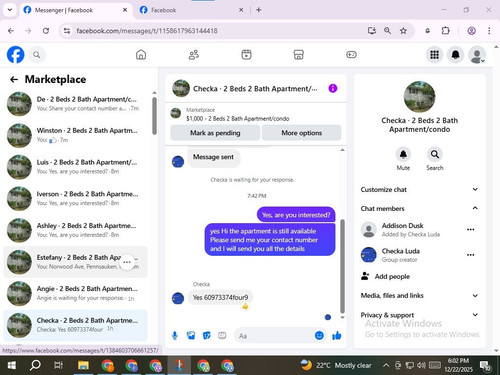Mute this chat with bell icon
The width and height of the screenshot is (500, 375).
click(x=403, y=154)
